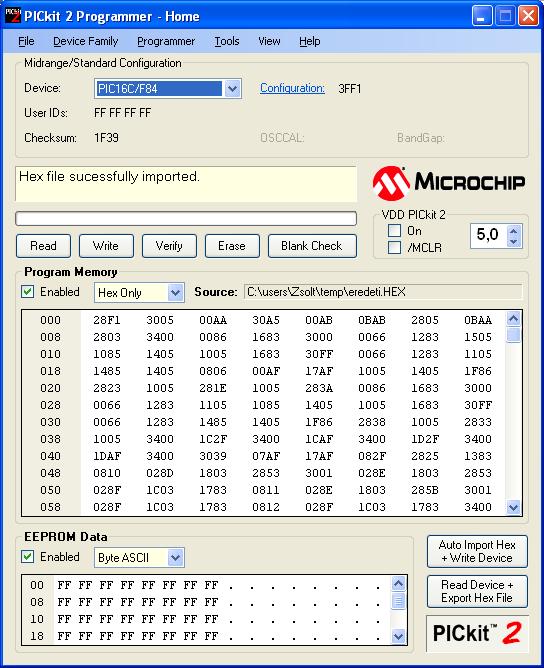Screen dimensions: 544x668
Task: Click the Read button
Action: [43, 246]
